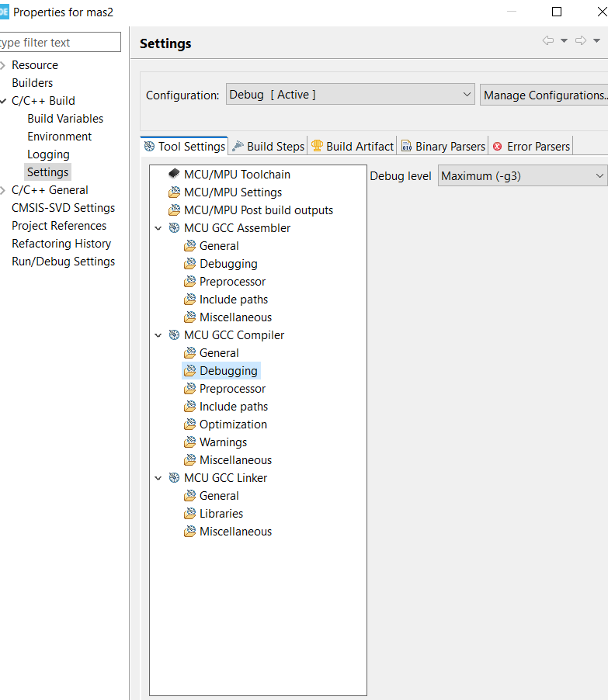Click the Compiler Optimization option icon
608x700 pixels.
(x=190, y=424)
